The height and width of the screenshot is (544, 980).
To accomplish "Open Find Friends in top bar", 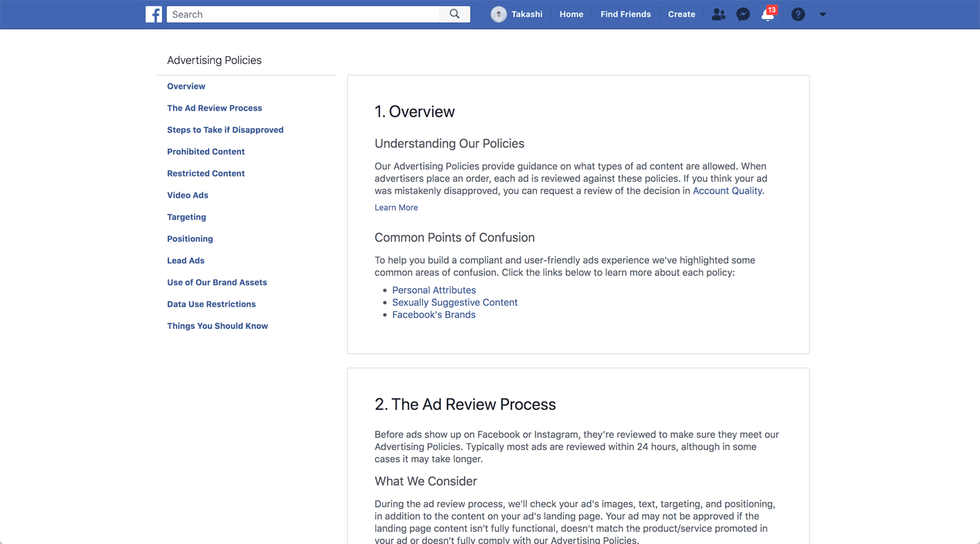I will (x=625, y=14).
